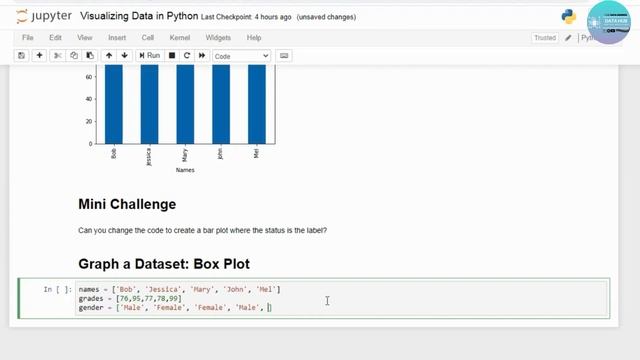This screenshot has height=360, width=640.
Task: Open the command palette keyboard icon
Action: tap(284, 56)
